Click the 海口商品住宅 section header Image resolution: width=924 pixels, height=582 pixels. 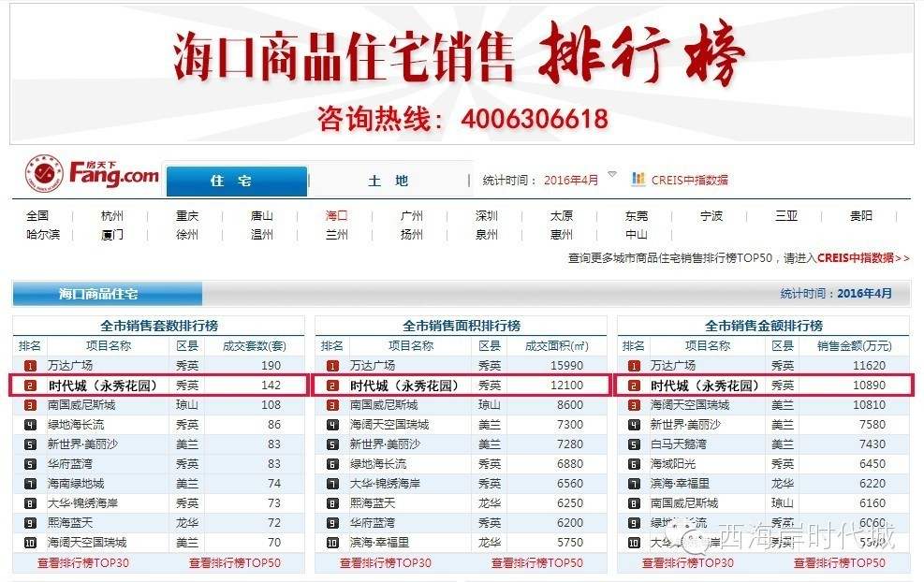coord(98,294)
